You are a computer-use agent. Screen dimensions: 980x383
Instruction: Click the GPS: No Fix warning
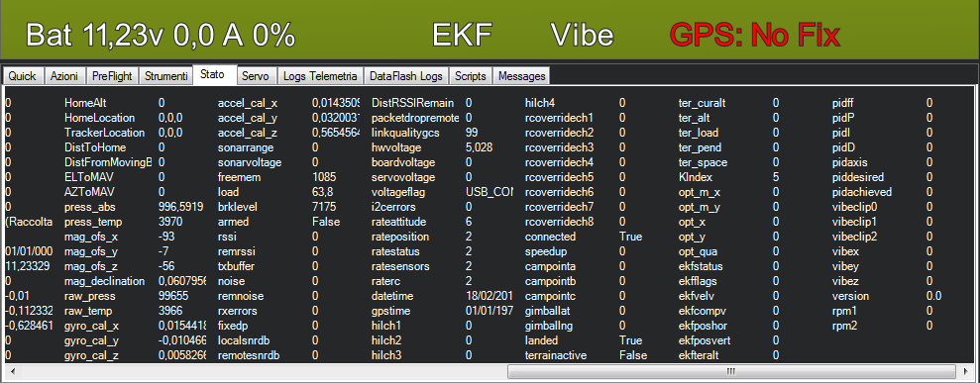coord(755,35)
